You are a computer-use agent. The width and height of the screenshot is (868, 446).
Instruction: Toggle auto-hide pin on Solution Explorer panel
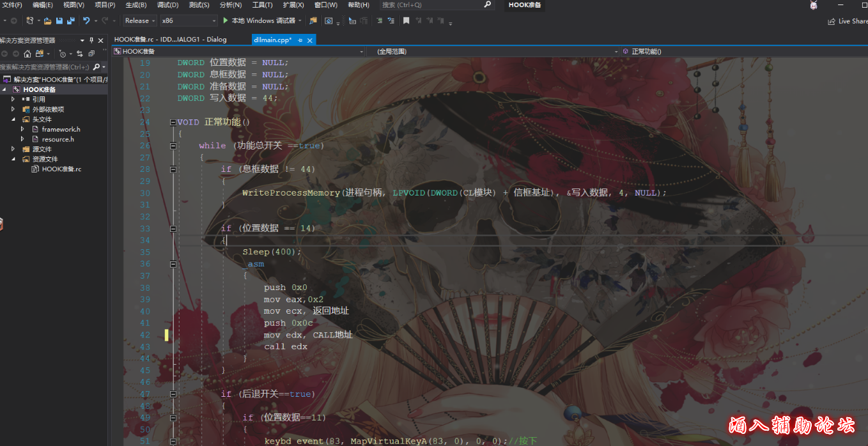pyautogui.click(x=91, y=40)
